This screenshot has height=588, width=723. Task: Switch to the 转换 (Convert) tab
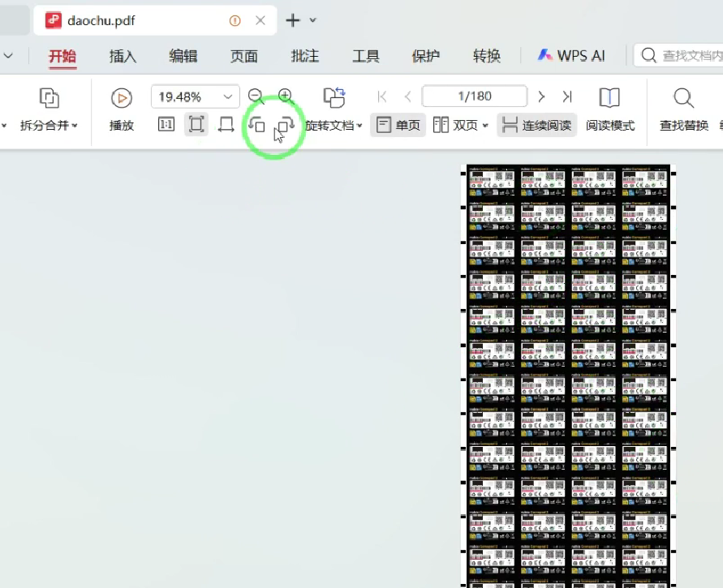486,56
